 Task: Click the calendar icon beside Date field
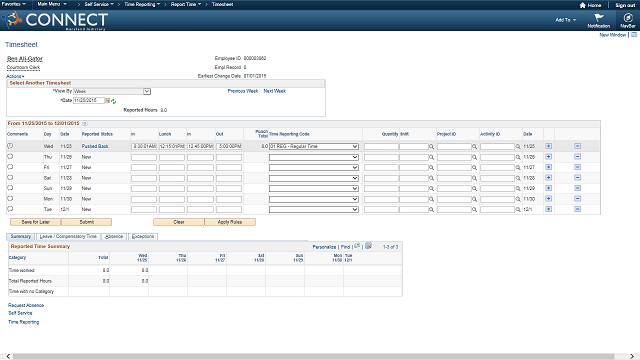(x=108, y=100)
